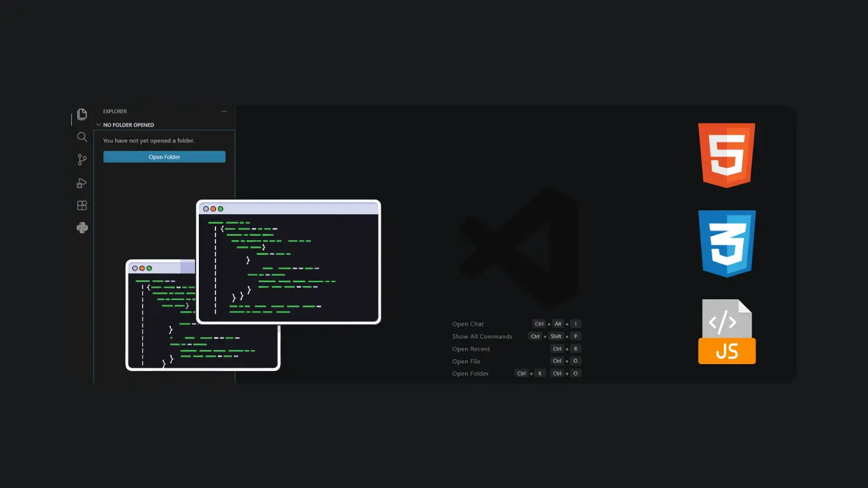Click the red dot on front code window
Screen dimensions: 868x488
pyautogui.click(x=213, y=208)
